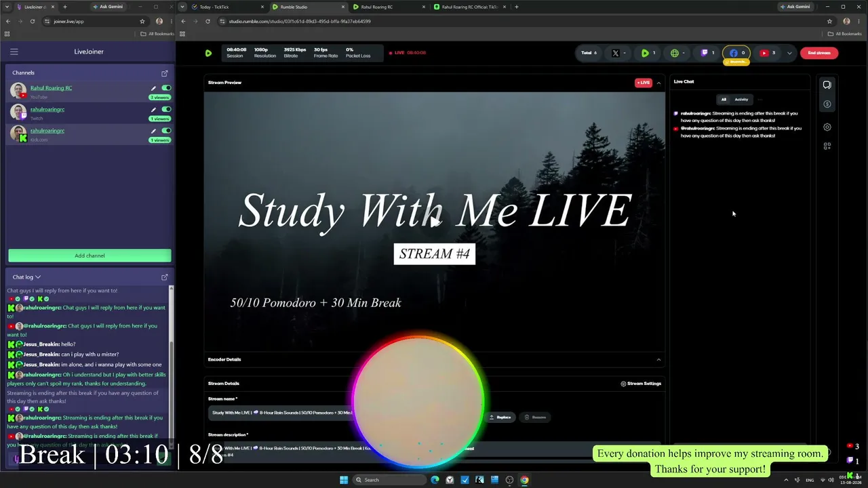Show hidden system tray icons
This screenshot has height=488, width=868.
tap(787, 480)
